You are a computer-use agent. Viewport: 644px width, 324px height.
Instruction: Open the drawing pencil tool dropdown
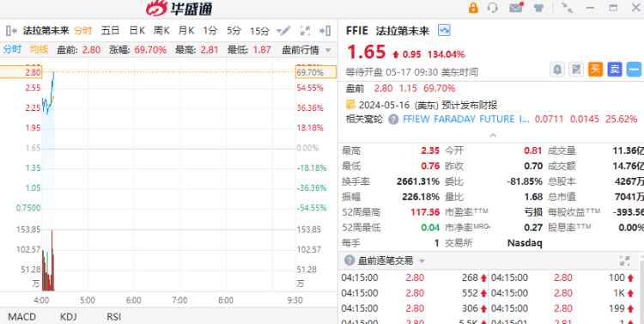284,30
